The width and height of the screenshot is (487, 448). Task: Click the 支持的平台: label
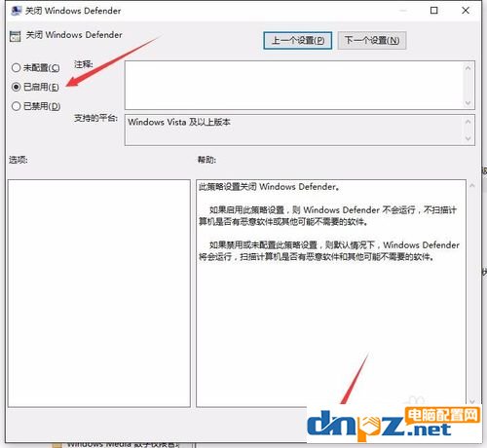(95, 118)
